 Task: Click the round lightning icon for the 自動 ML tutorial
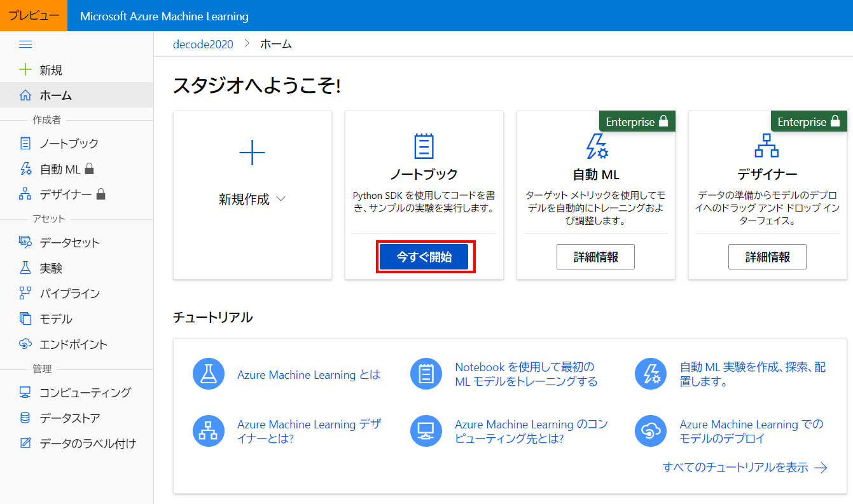pyautogui.click(x=651, y=374)
